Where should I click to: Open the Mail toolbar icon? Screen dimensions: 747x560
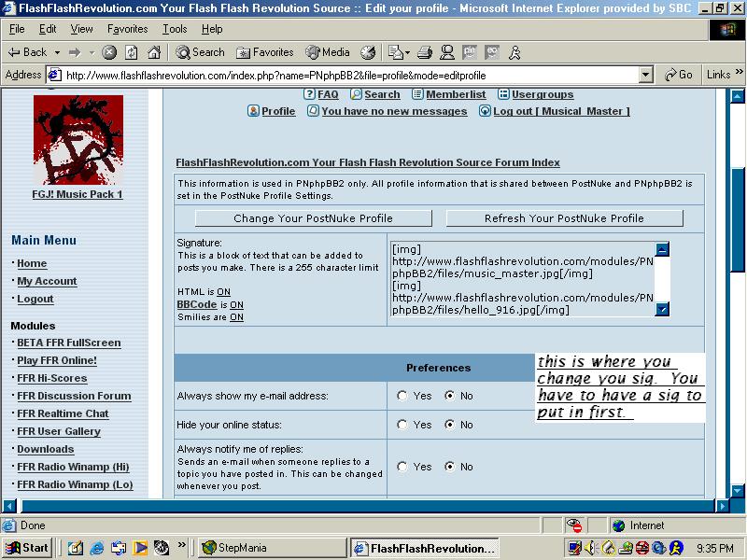tap(399, 52)
